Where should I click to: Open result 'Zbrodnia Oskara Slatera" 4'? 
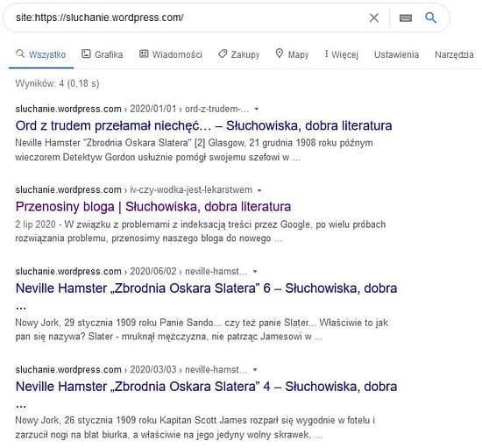coord(206,387)
